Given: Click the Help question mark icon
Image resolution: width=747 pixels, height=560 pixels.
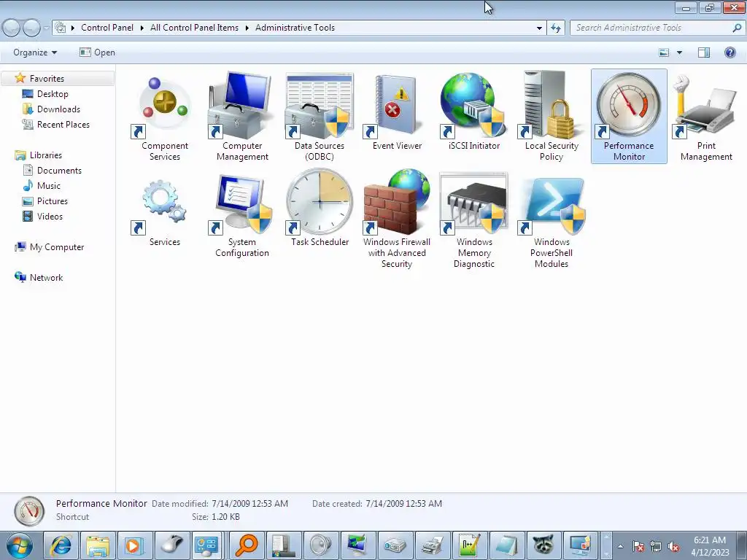Looking at the screenshot, I should [729, 52].
